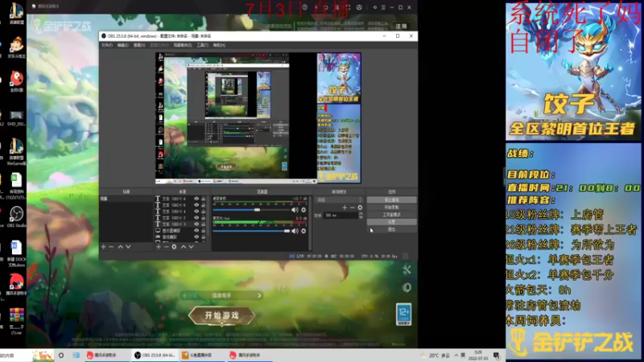Increase transition duration with stepper up arrow
Viewport: 644px width, 362px height.
point(361,213)
